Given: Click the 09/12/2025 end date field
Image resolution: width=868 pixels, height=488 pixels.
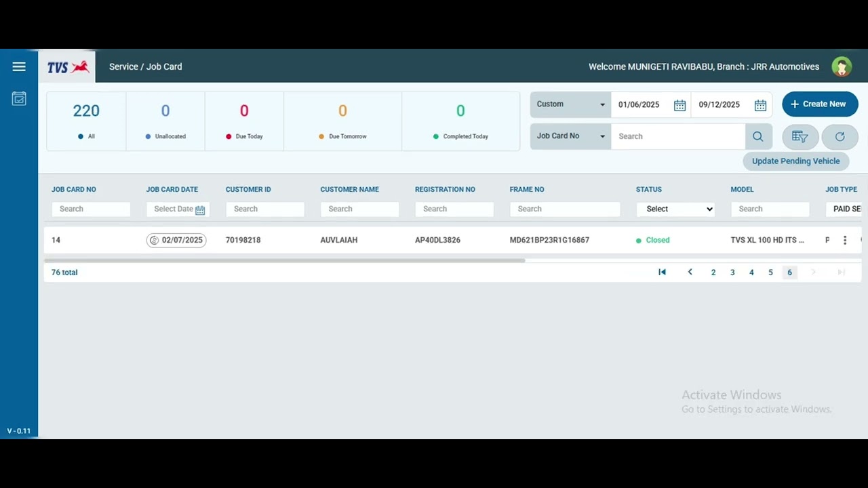Looking at the screenshot, I should [x=719, y=105].
